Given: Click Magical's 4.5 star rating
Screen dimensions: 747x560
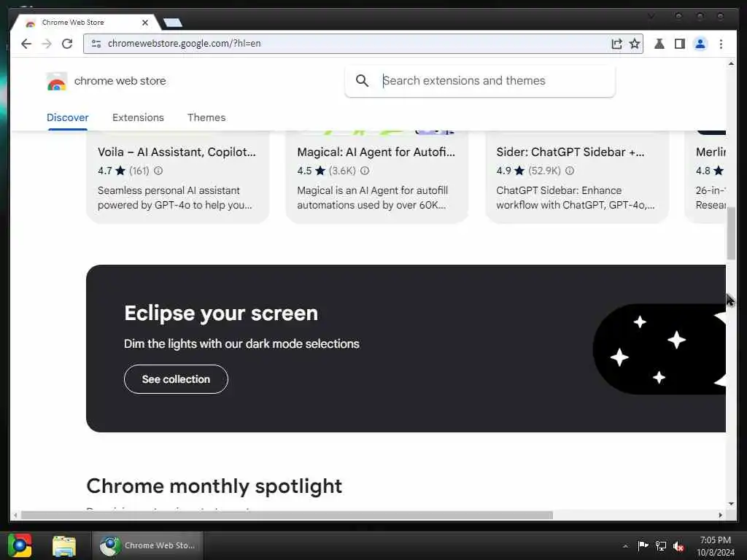Looking at the screenshot, I should (311, 171).
